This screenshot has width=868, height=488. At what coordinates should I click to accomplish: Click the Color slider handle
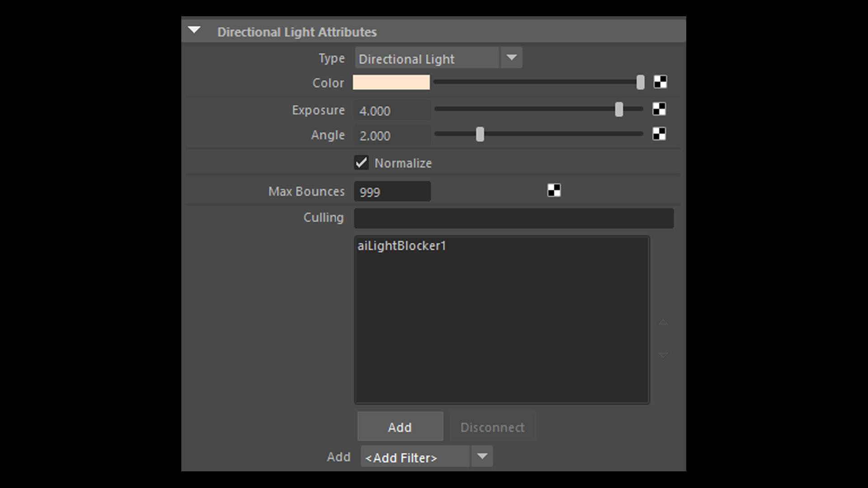[640, 82]
